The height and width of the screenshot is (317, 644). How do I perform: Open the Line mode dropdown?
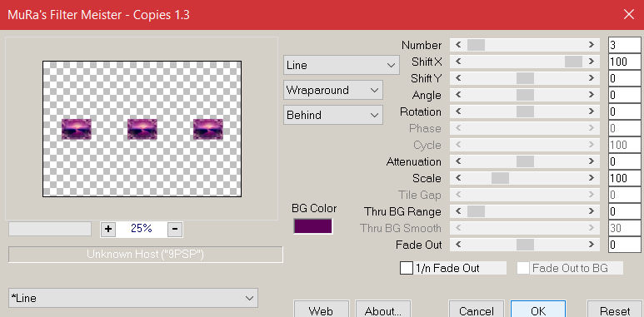pyautogui.click(x=341, y=65)
